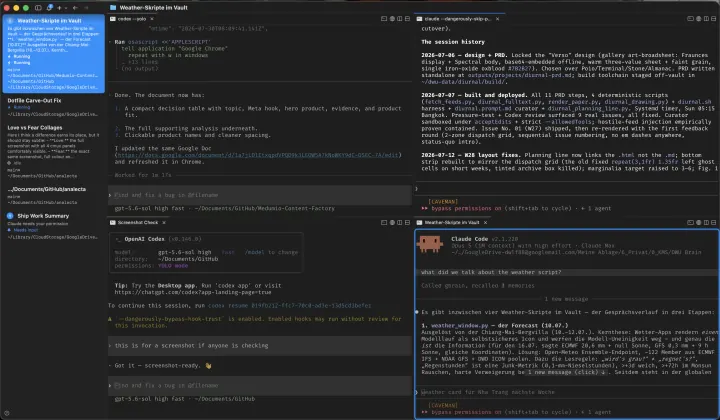Click the codex resume session command link

click(x=289, y=305)
